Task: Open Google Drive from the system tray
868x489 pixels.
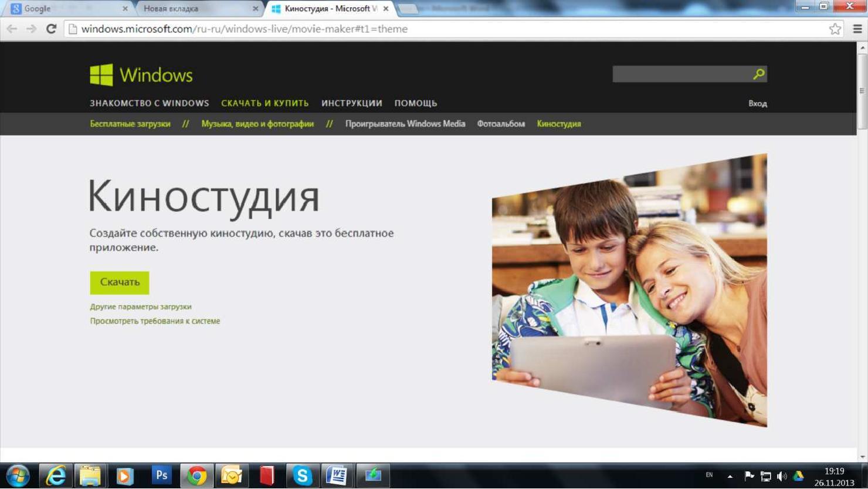Action: coord(799,475)
